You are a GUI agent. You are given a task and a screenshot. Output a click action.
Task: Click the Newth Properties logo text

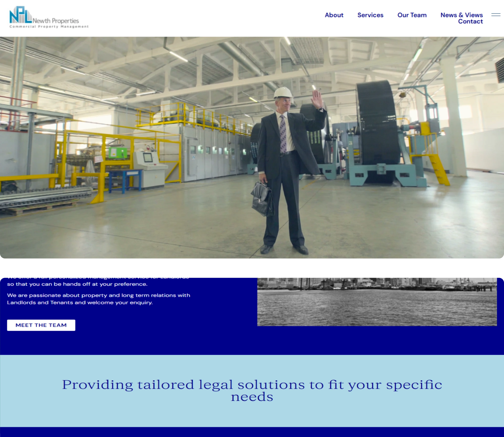pos(56,21)
